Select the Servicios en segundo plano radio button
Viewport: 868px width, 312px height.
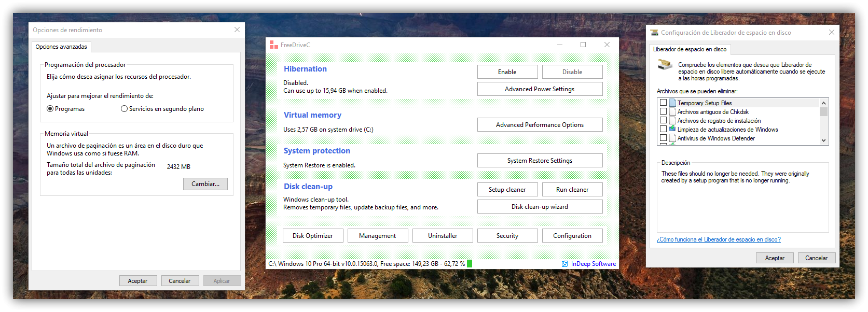point(124,109)
